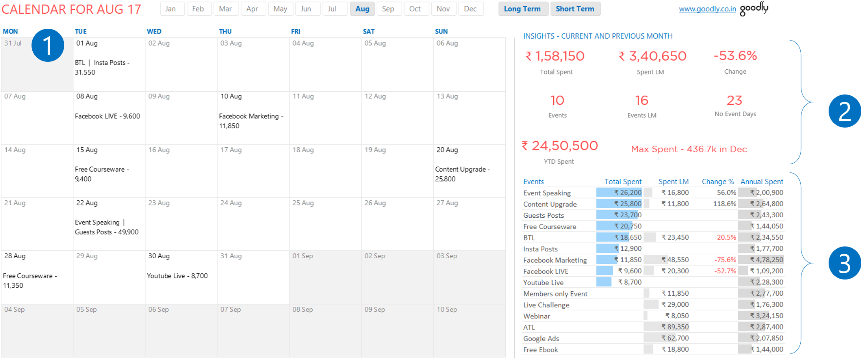Select the Nov month option

443,8
